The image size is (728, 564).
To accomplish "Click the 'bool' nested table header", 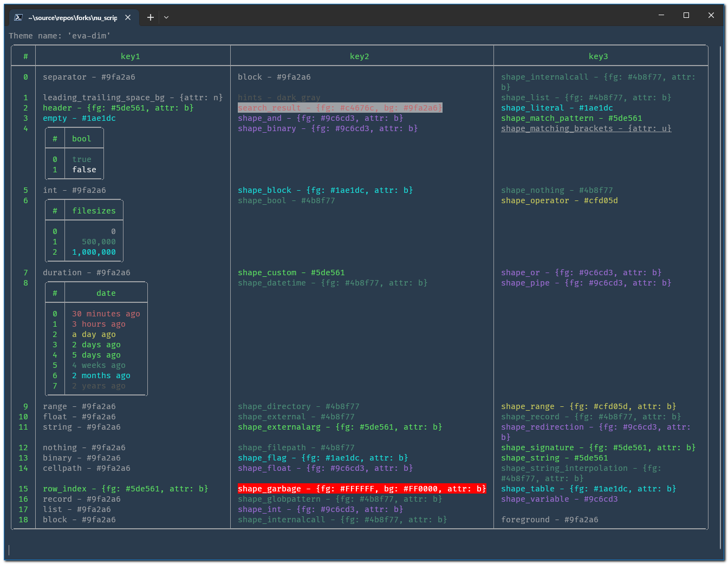I will pyautogui.click(x=82, y=139).
